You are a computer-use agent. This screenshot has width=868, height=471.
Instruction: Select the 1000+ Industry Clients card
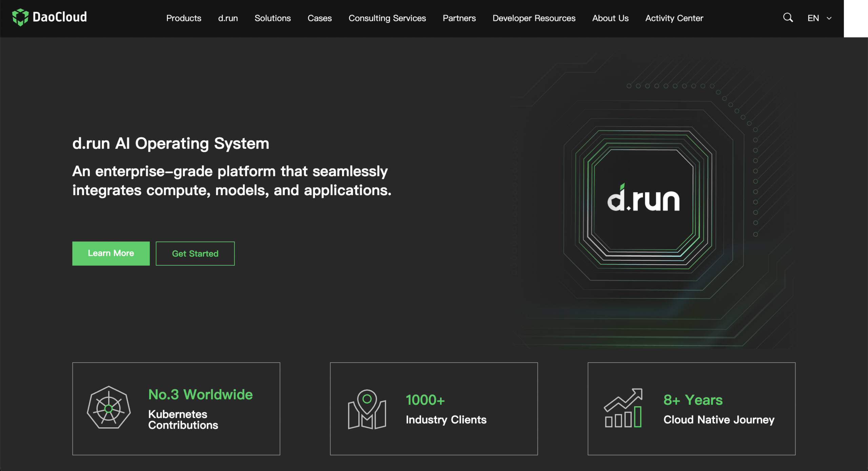coord(434,408)
